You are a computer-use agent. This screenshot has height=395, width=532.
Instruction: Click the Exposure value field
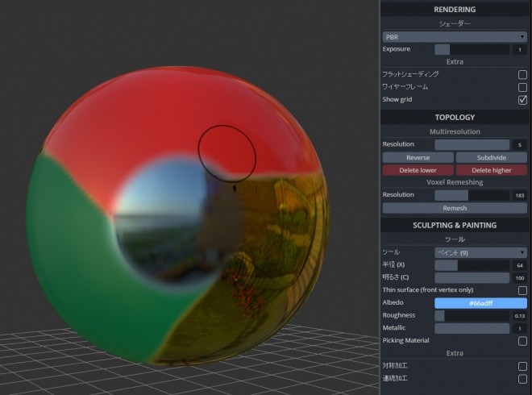point(520,49)
